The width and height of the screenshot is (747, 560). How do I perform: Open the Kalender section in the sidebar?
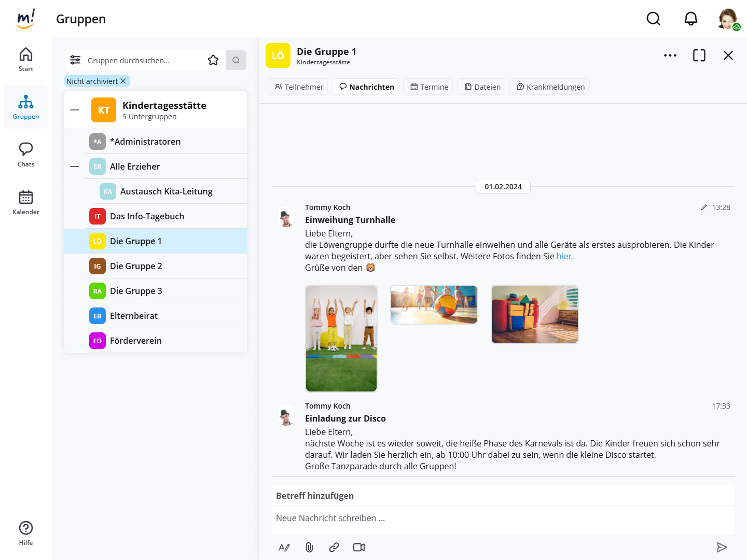(x=26, y=202)
